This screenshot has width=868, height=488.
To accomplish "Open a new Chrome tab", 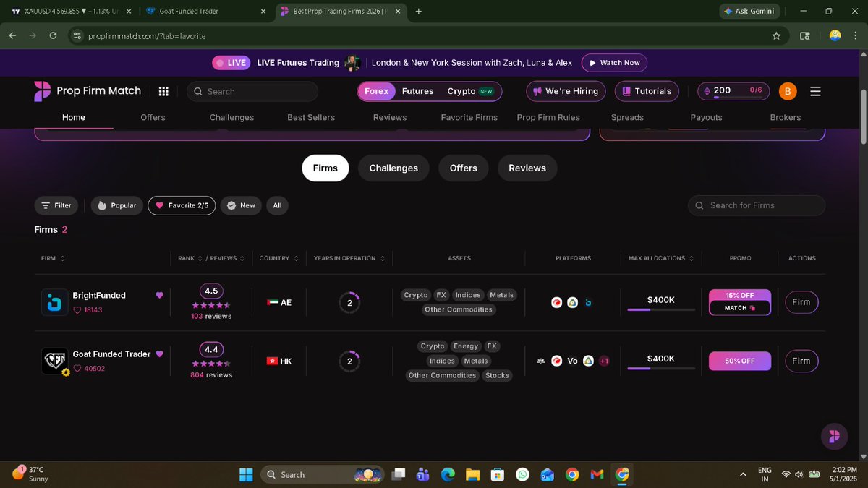I will [418, 12].
